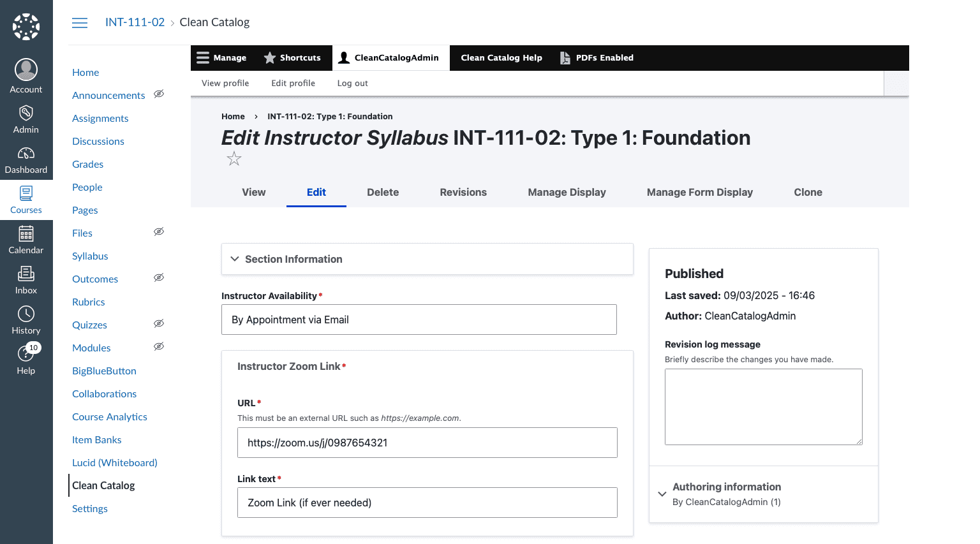Screen dimensions: 980x544
Task: Click the Account avatar icon
Action: point(26,70)
